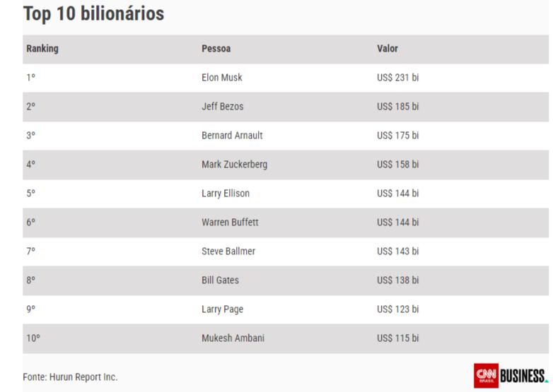
Task: Click on Bernard Arnault in the table
Action: (232, 136)
